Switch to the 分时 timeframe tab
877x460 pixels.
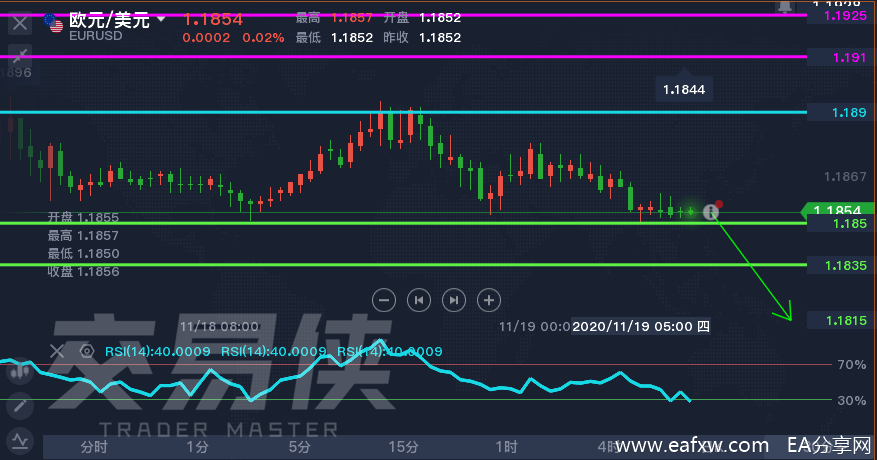click(93, 445)
